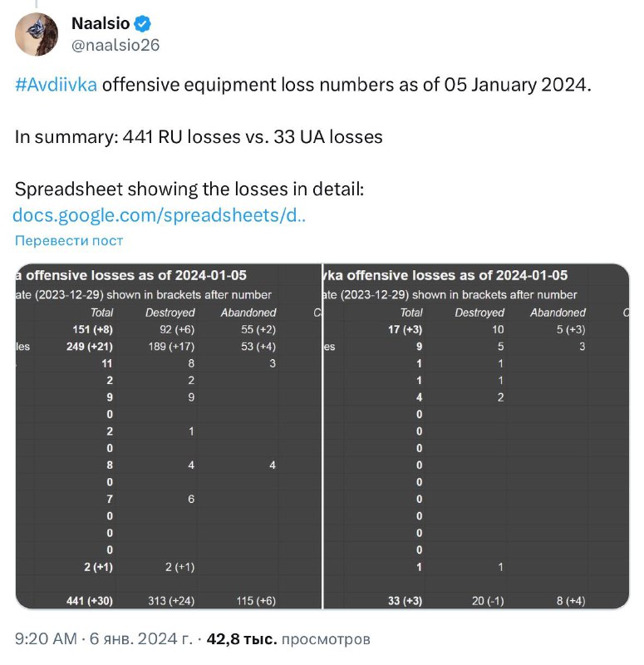Select the 249 (+21) total cell
The image size is (644, 665).
pos(90,347)
